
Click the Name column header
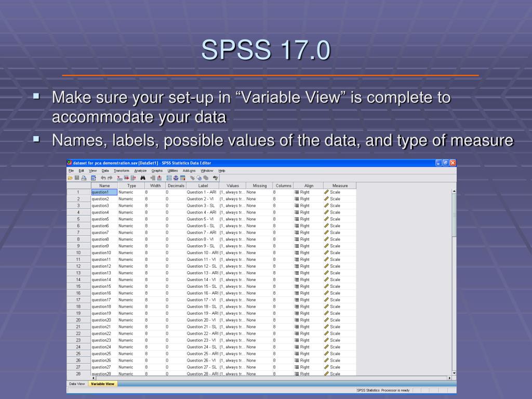(x=104, y=185)
